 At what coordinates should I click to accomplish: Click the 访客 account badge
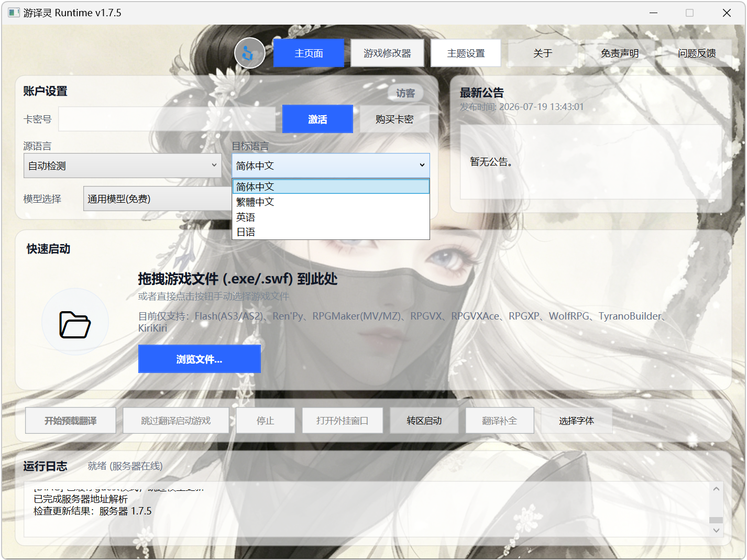[x=405, y=93]
